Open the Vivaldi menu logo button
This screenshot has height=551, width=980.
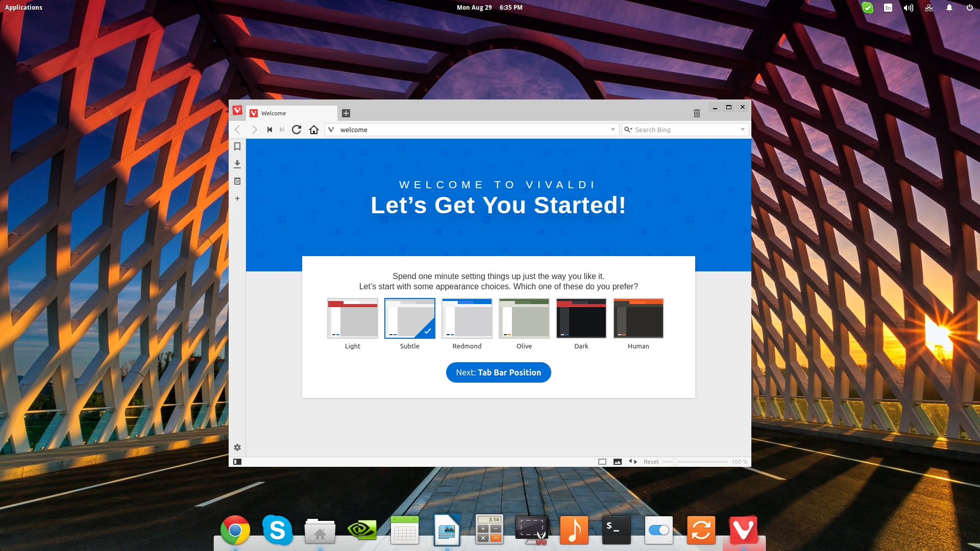[237, 110]
